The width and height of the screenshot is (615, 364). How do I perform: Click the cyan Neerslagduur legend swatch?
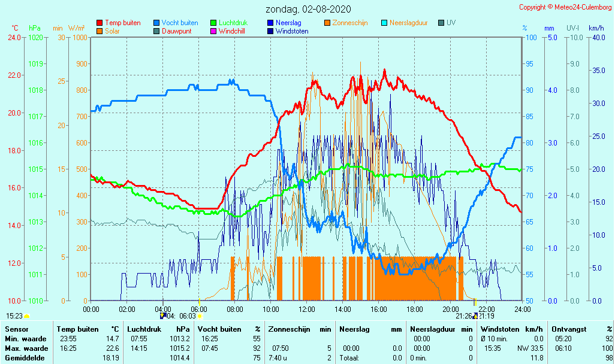tap(384, 23)
